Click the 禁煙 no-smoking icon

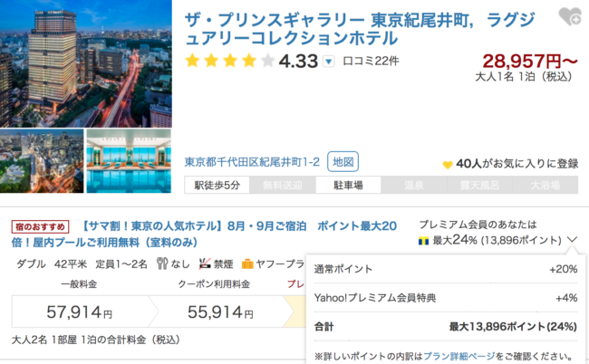click(204, 264)
